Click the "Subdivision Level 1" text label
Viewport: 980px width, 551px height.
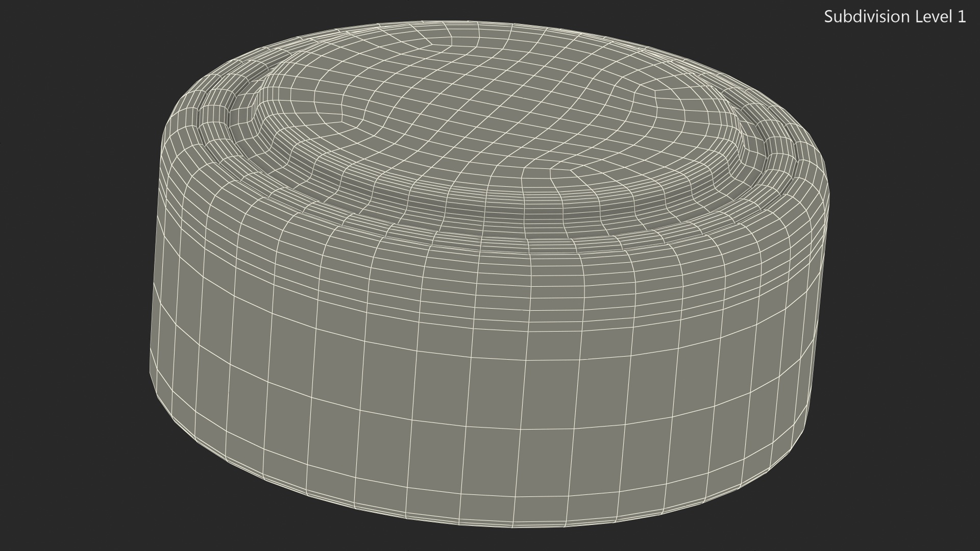pyautogui.click(x=895, y=17)
